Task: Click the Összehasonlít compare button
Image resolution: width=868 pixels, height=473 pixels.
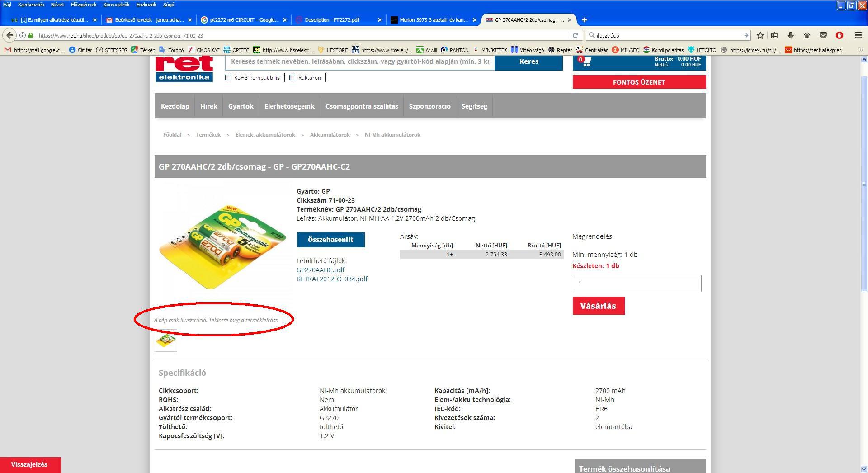Action: [x=330, y=240]
